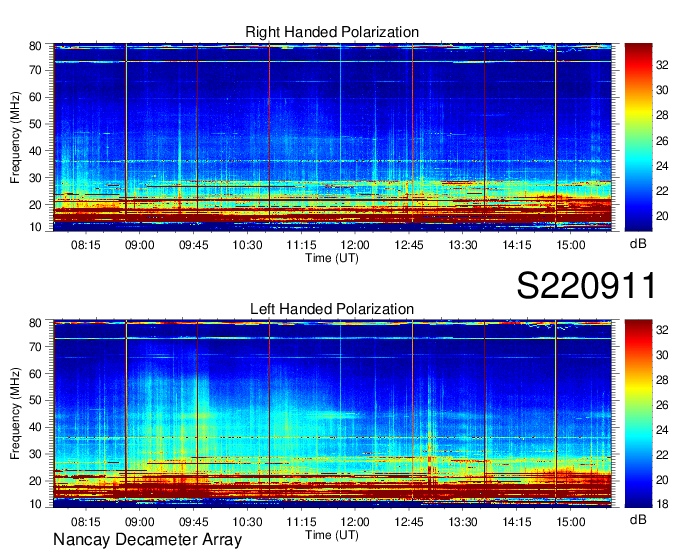Click the 70 MHz tick of Left Handed plot

point(35,346)
